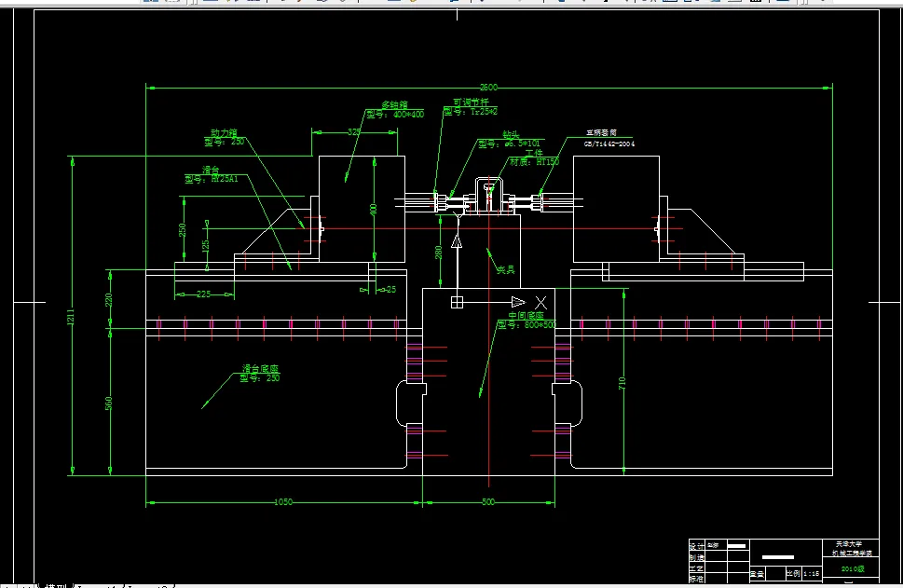Select the 325 dimension text at top

(x=354, y=132)
